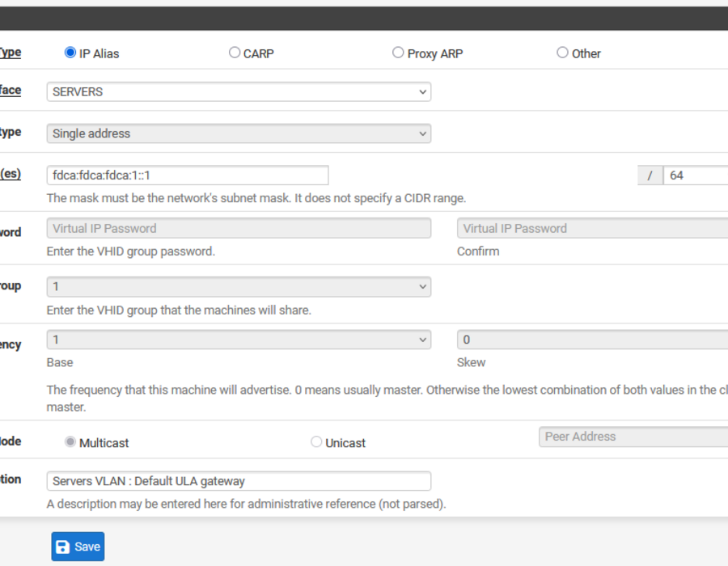Click the description administrative reference hint
The image size is (728, 566).
(x=246, y=504)
